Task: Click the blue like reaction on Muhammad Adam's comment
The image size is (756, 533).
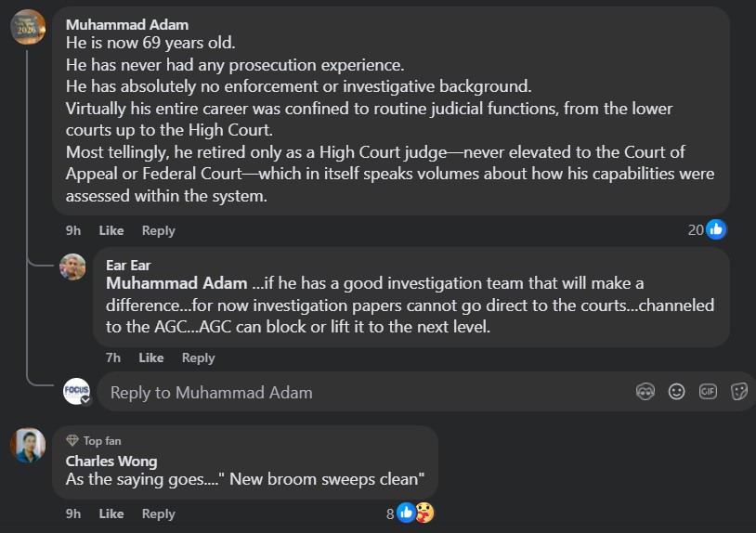Action: coord(716,229)
